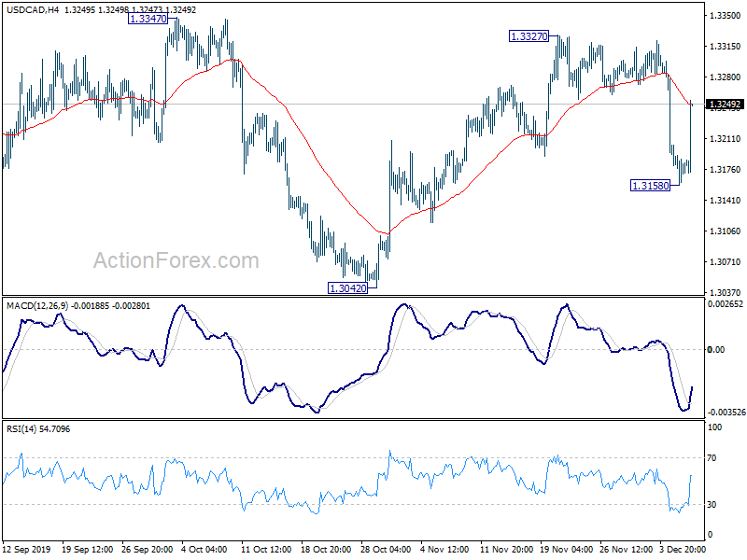Click the 1.31410 price axis value
The width and height of the screenshot is (747, 560).
click(726, 200)
